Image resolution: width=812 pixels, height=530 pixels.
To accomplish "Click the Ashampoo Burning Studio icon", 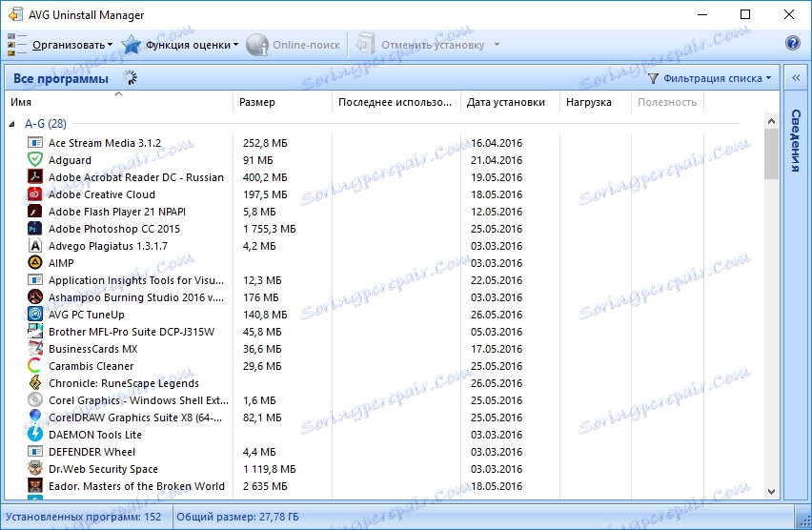I will (34, 296).
